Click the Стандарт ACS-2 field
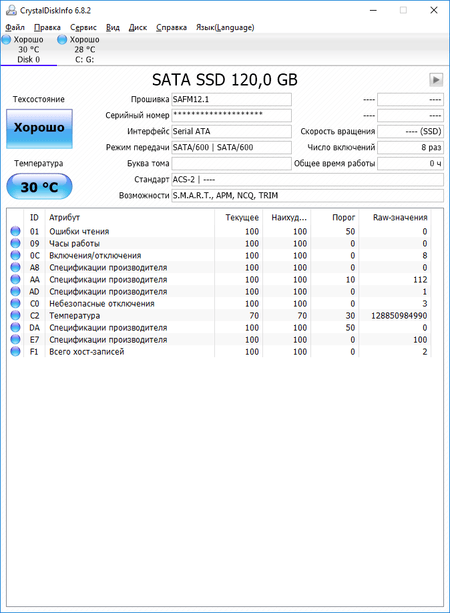Screen dimensions: 450x613 coord(308,179)
